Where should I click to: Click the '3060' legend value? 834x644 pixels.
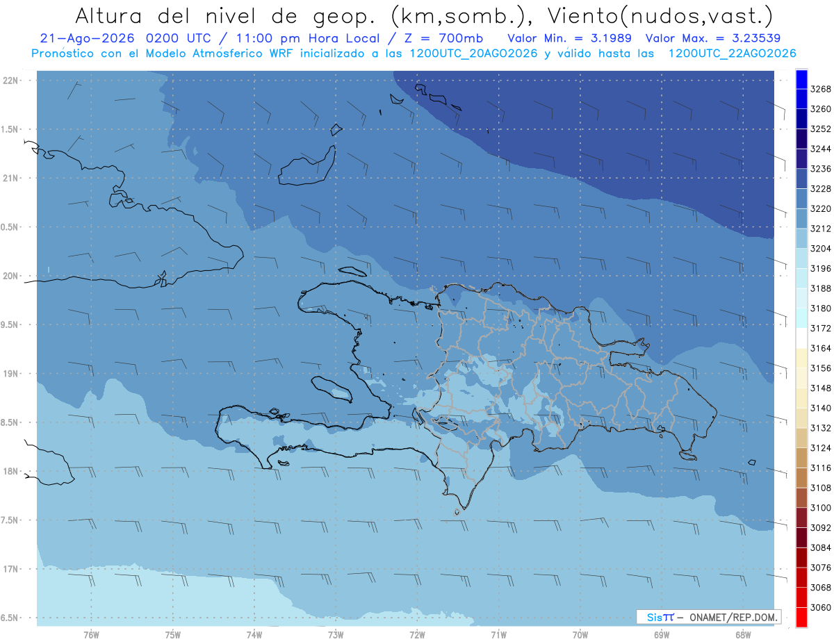pos(821,607)
